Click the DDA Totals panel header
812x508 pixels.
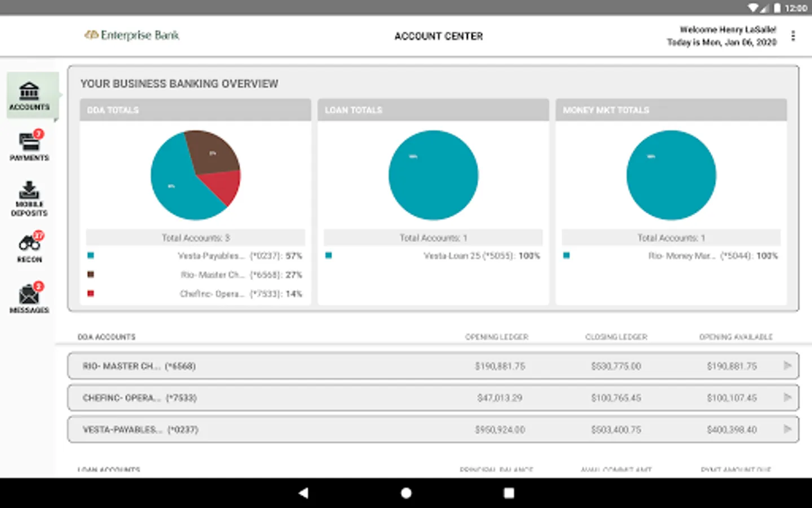195,110
